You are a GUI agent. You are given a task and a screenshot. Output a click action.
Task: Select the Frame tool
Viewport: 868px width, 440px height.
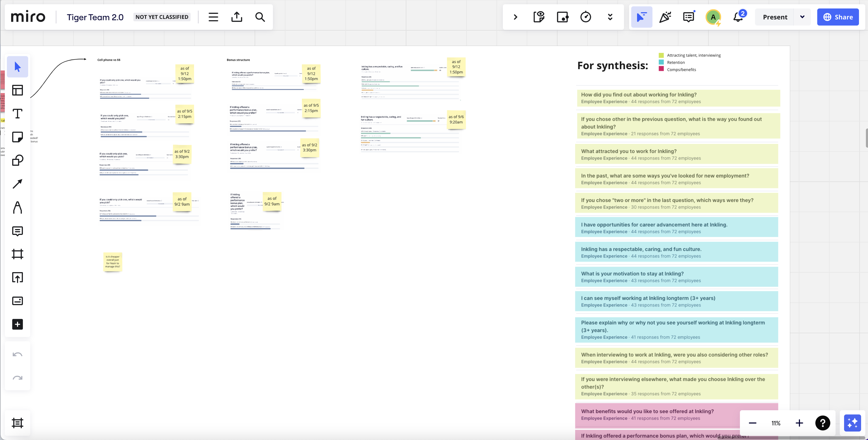coord(17,254)
